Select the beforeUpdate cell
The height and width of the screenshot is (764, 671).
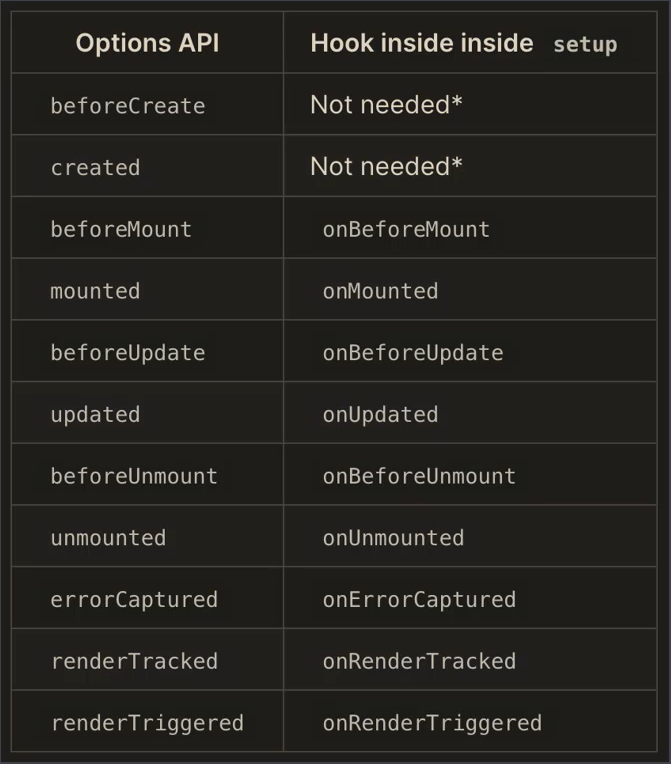click(128, 353)
